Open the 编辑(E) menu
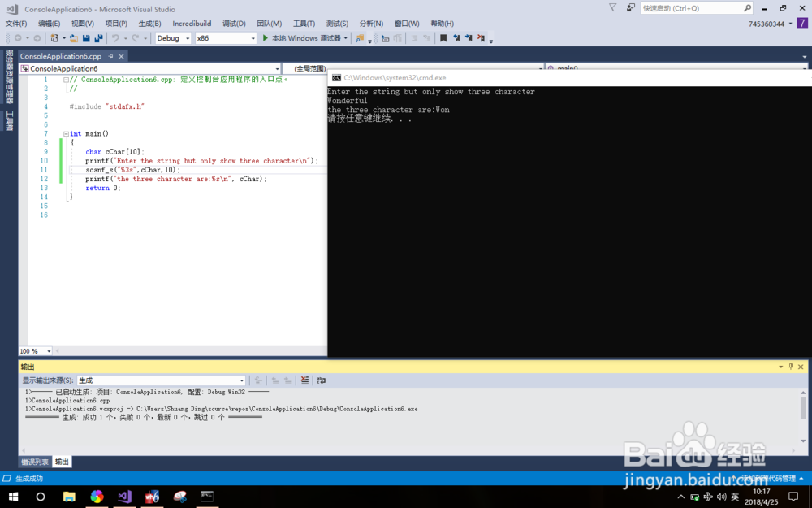 tap(50, 24)
